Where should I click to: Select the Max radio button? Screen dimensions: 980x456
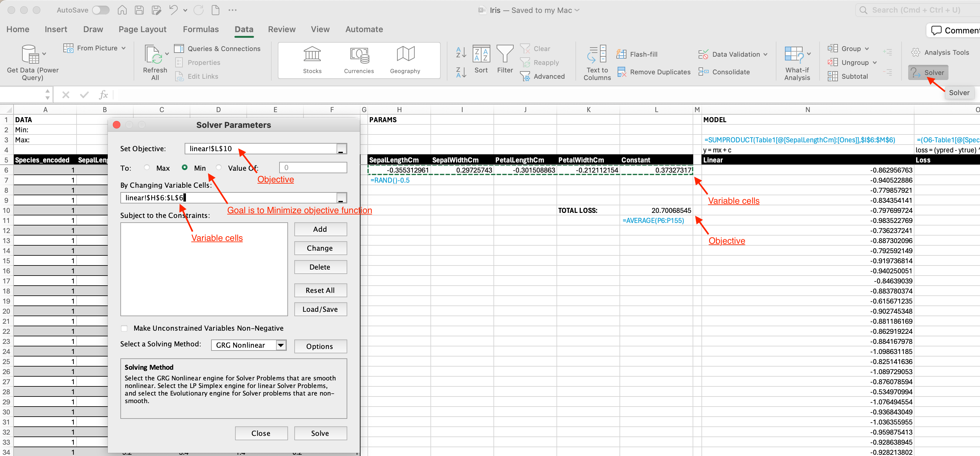coord(147,167)
